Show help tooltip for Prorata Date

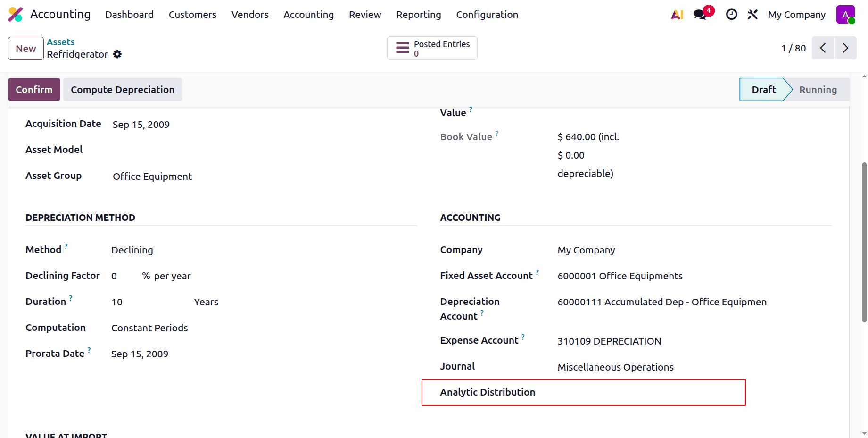pyautogui.click(x=89, y=350)
